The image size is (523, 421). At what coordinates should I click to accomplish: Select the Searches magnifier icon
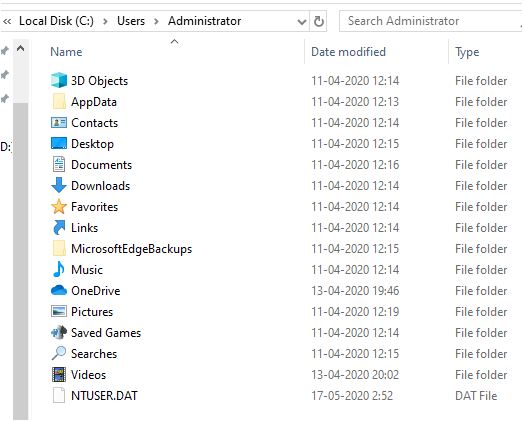[59, 353]
